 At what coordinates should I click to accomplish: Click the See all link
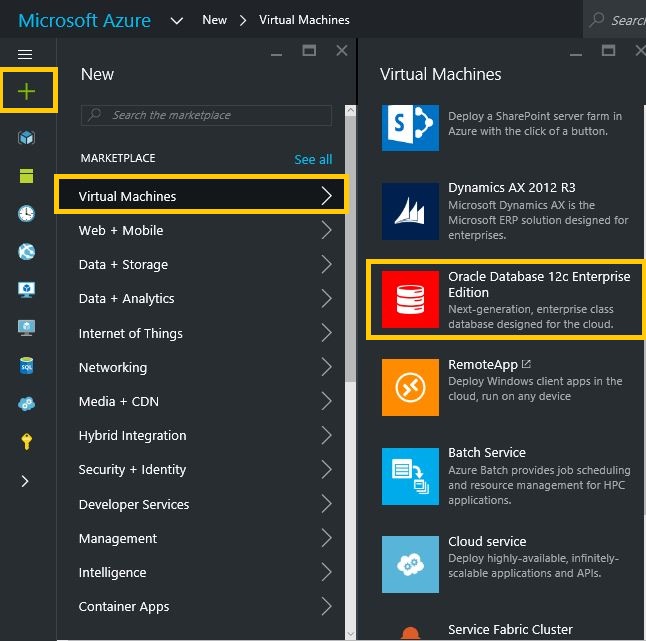click(313, 159)
